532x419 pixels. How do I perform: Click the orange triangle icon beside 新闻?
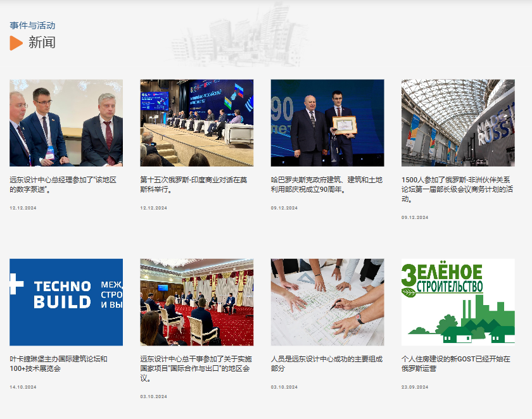(x=16, y=43)
